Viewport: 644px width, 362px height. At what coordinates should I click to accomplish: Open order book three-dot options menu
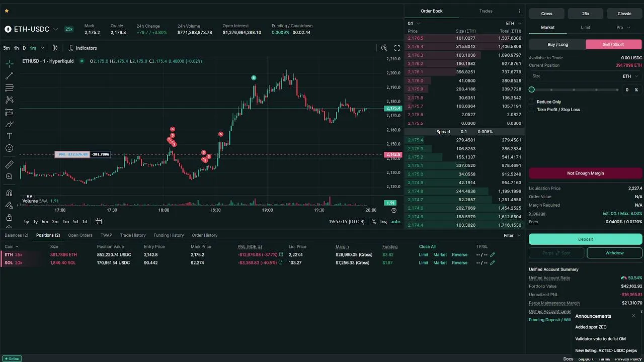(x=520, y=11)
